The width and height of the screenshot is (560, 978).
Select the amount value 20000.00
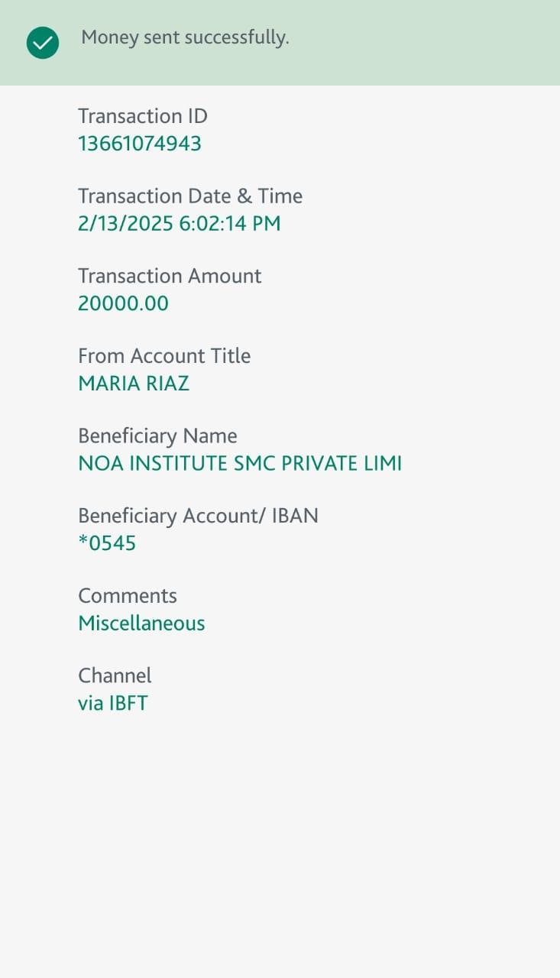[123, 303]
